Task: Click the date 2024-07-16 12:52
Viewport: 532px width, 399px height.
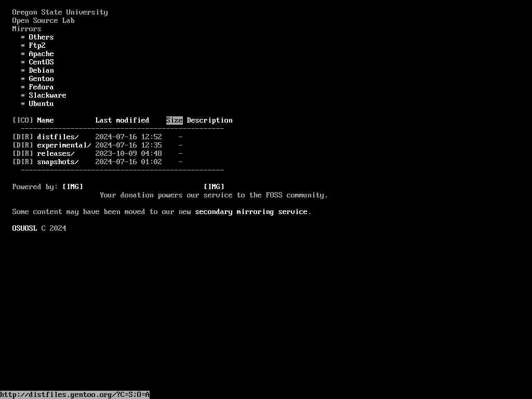Action: pos(129,137)
